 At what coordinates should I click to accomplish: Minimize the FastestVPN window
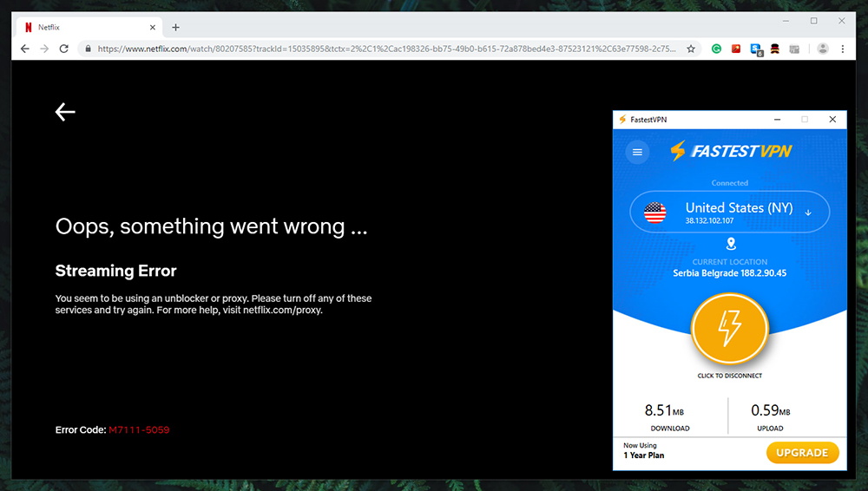click(777, 120)
